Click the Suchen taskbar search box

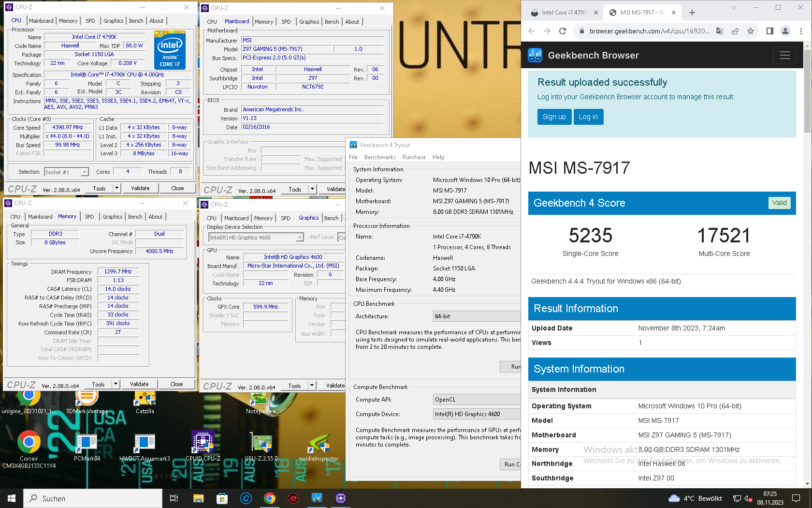(93, 498)
